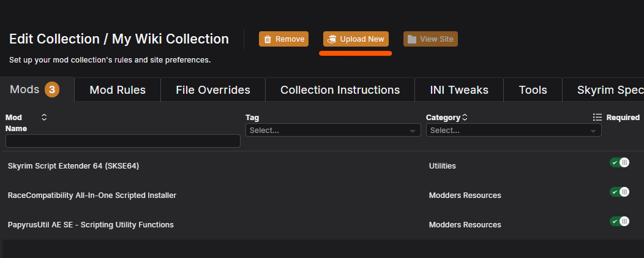Click the Mod Name filter text field
The image size is (644, 258).
click(x=122, y=141)
